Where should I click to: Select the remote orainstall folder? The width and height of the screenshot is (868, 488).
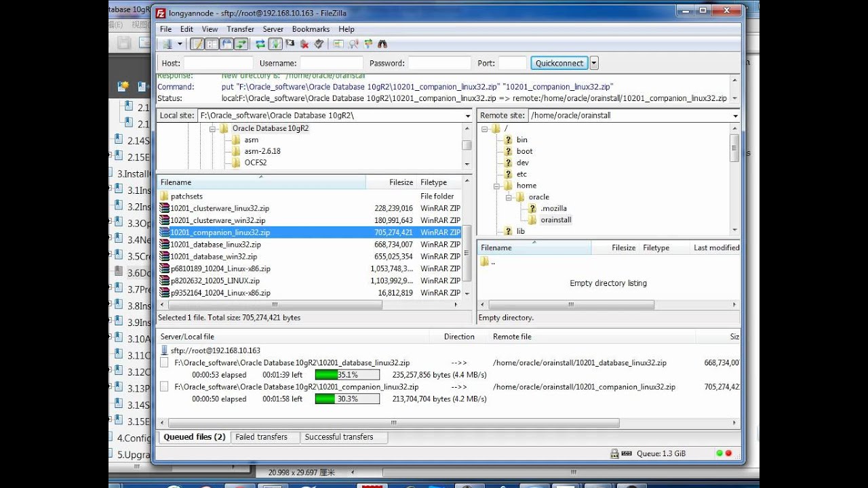(x=556, y=220)
